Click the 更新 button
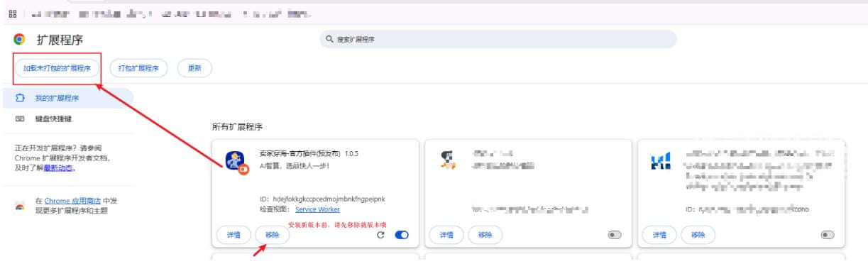The width and height of the screenshot is (868, 276). tap(194, 68)
